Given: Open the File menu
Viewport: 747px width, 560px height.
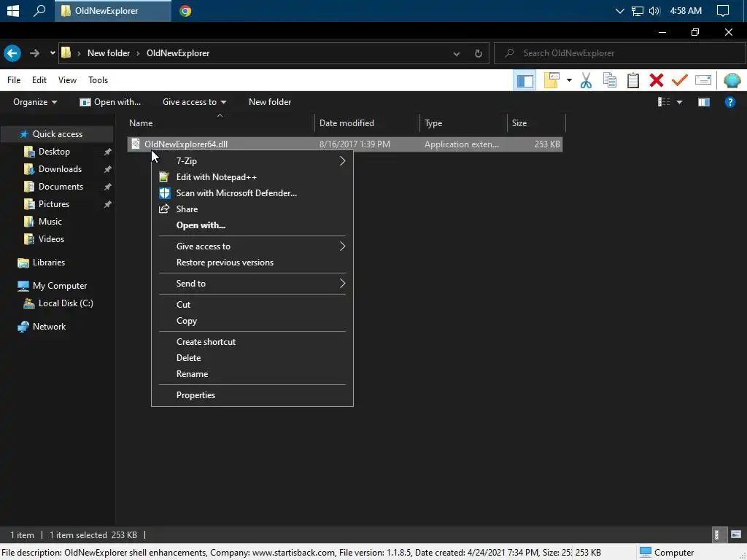Looking at the screenshot, I should pyautogui.click(x=14, y=80).
